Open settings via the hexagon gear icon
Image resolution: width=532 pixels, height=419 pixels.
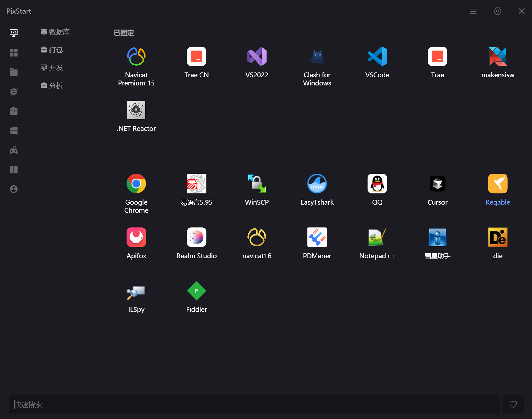click(497, 11)
